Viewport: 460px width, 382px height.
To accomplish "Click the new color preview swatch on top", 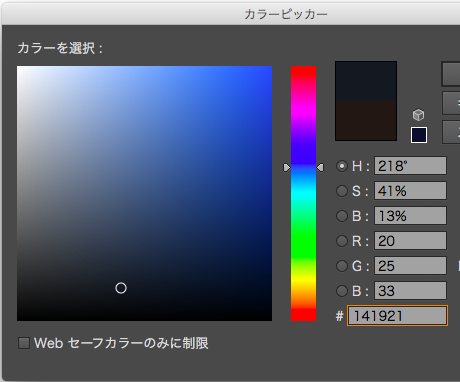I will point(366,82).
